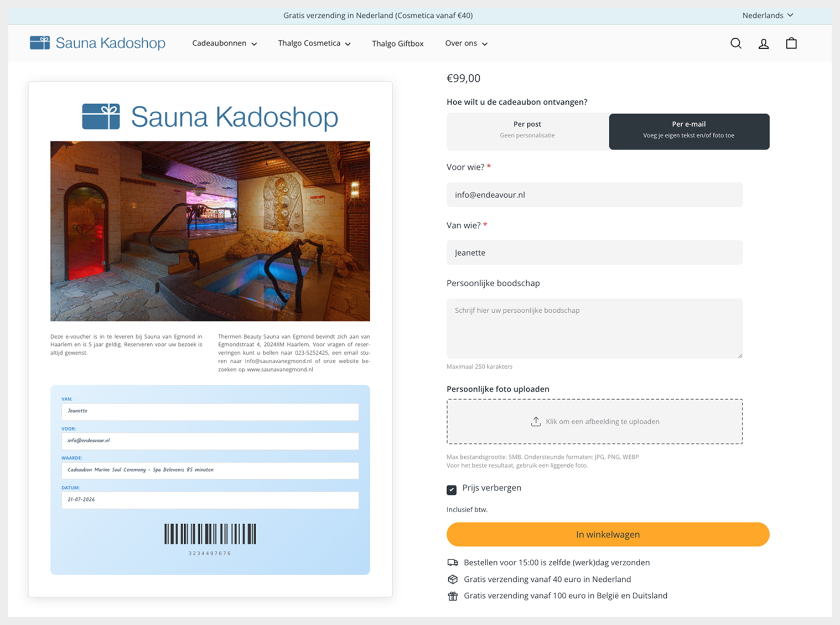The width and height of the screenshot is (840, 625).
Task: Click the upload arrow icon
Action: (x=536, y=421)
